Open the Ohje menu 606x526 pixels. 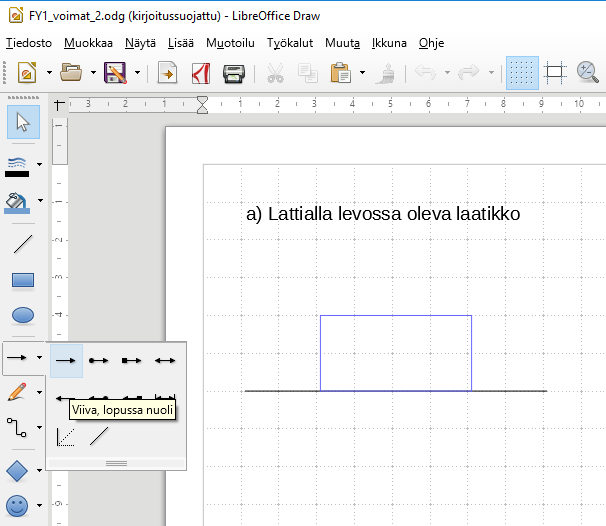coord(431,43)
